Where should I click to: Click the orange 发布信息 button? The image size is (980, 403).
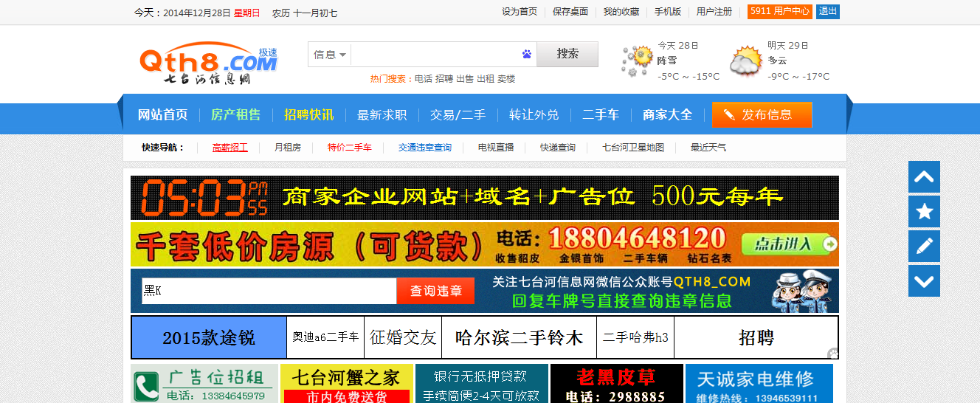tap(762, 115)
